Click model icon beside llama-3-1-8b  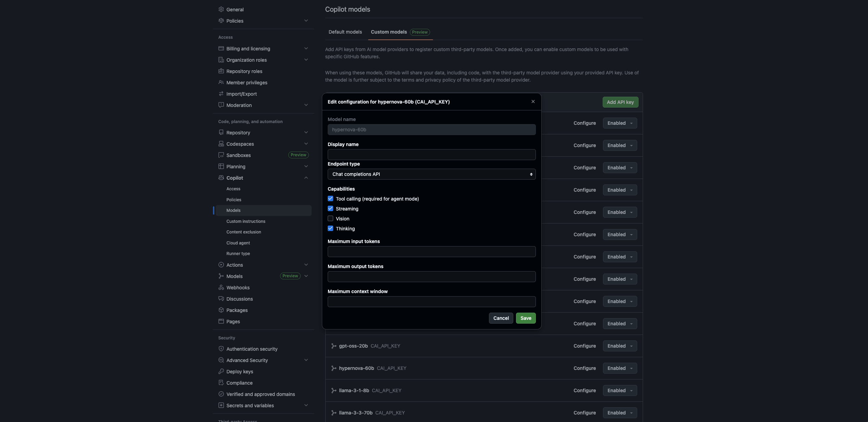click(x=334, y=390)
